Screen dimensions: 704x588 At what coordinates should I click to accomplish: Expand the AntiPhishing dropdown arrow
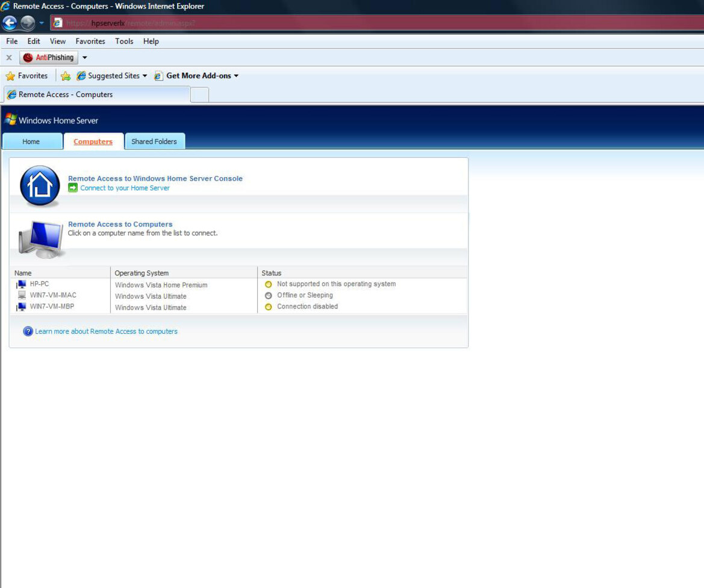(84, 57)
